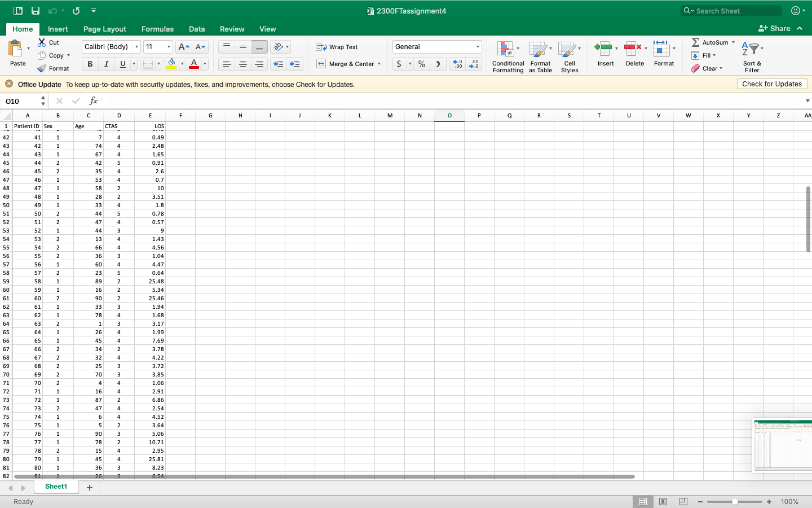Click the Percent Style icon
Screen dimensions: 812x508
(422, 64)
